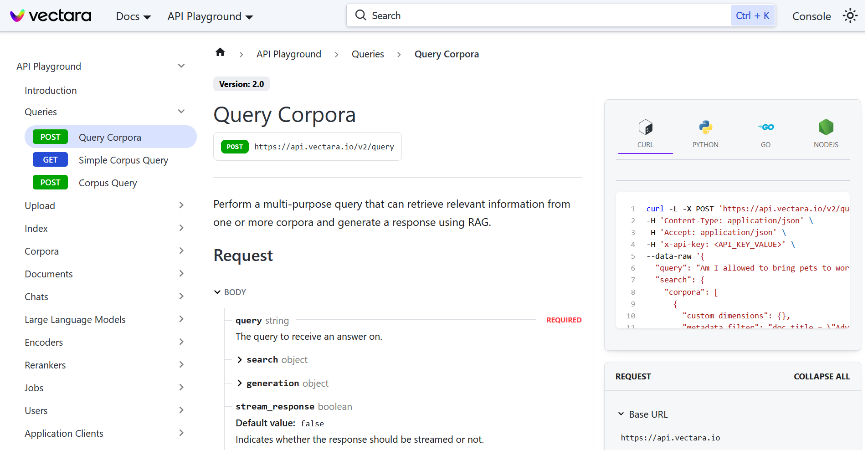This screenshot has height=450, width=868.
Task: Click the curl code snippet block
Action: coord(732,260)
